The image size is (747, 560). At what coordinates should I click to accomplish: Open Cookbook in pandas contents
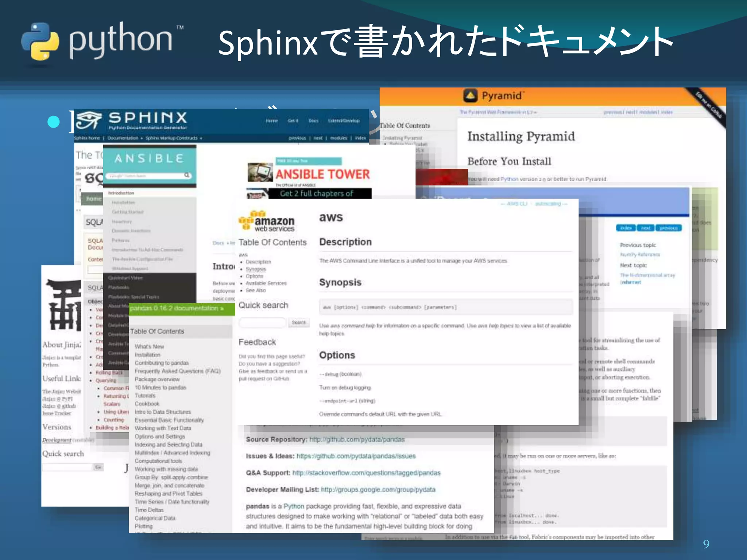(147, 404)
